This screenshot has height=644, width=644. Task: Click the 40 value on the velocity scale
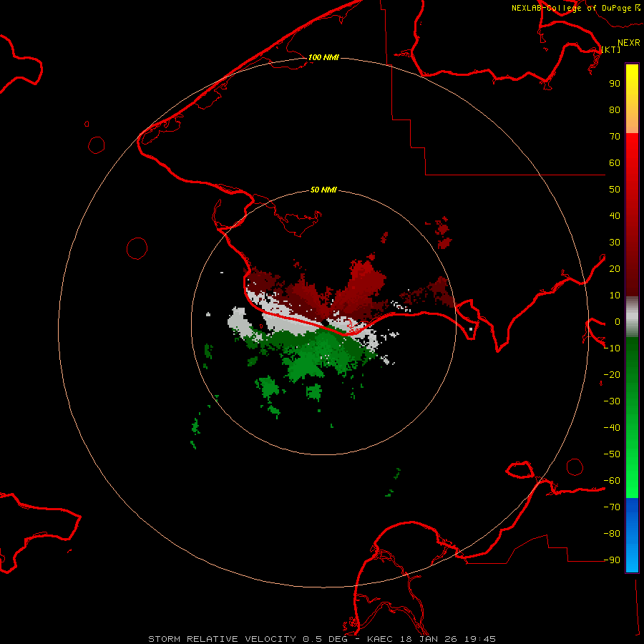pos(615,215)
